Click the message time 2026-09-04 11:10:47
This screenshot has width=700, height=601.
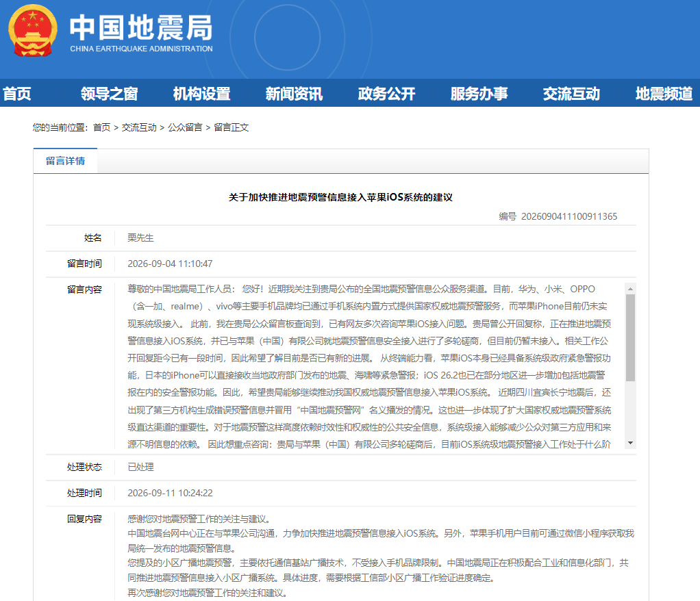[170, 264]
